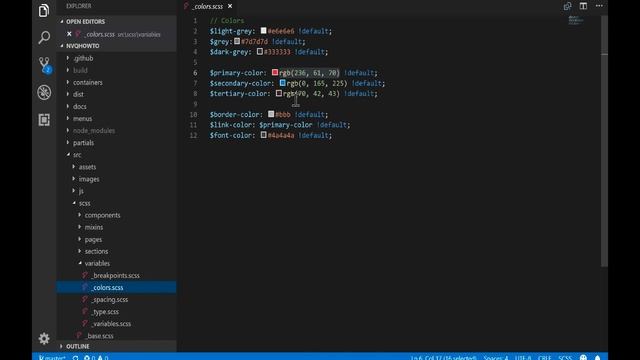Change indentation via Spaces: 4
The height and width of the screenshot is (360, 640).
coord(496,358)
